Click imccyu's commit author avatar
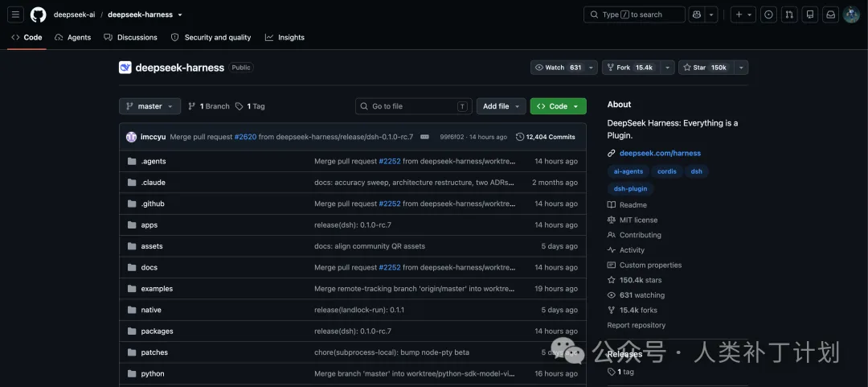The height and width of the screenshot is (387, 868). point(131,137)
